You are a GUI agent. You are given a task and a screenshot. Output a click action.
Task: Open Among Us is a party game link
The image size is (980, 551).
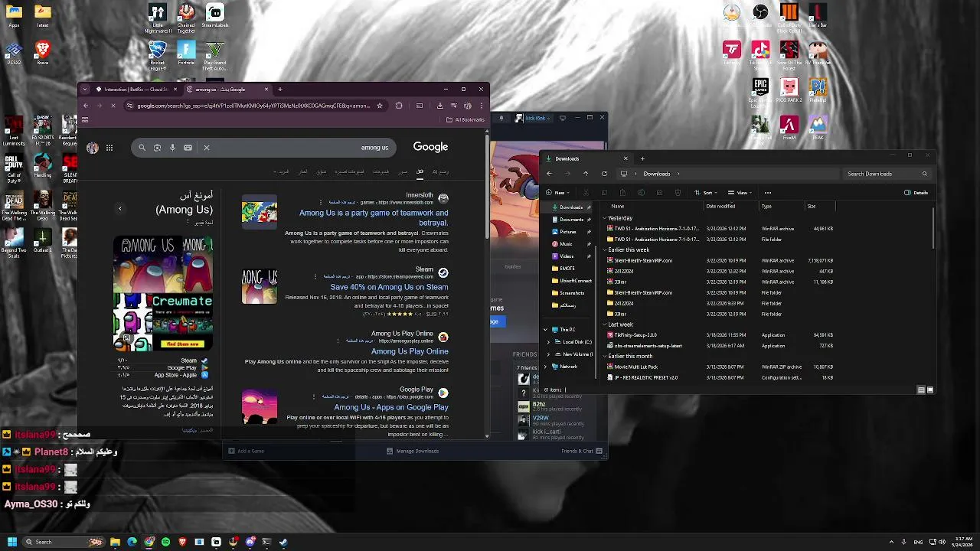click(374, 217)
